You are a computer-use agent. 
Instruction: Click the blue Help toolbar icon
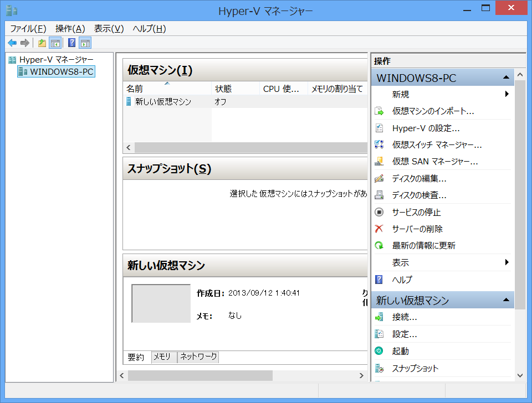click(72, 43)
